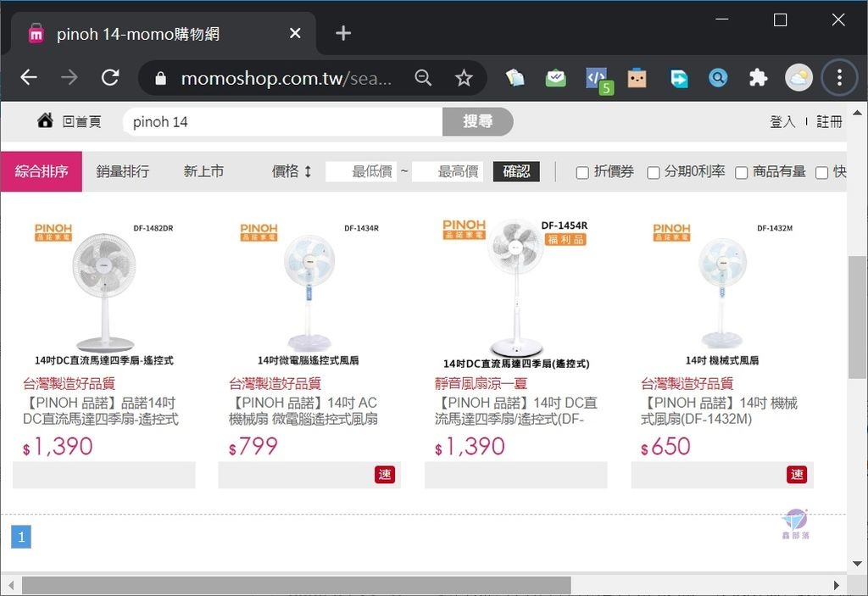Open the 註冊 register link
Screen dimensions: 868x596
tap(829, 122)
